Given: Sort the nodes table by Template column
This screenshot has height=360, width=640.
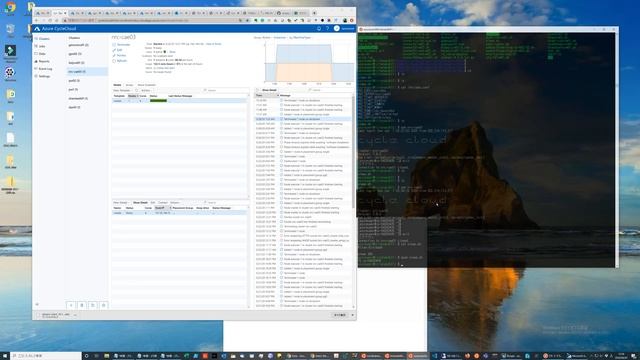Looking at the screenshot, I should pyautogui.click(x=119, y=96).
